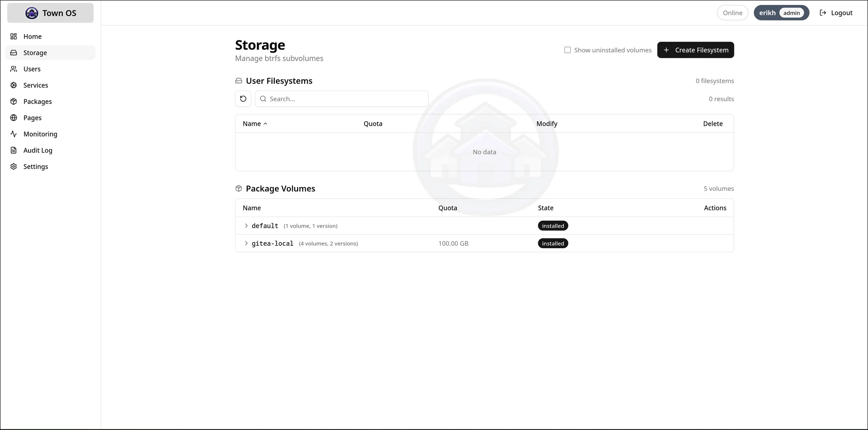Image resolution: width=868 pixels, height=430 pixels.
Task: Click the Online status pill
Action: [732, 13]
